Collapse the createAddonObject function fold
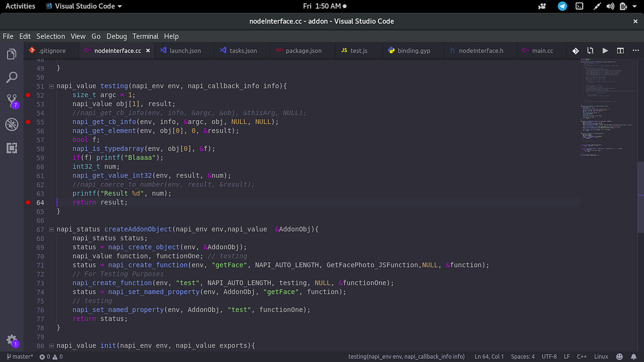The height and width of the screenshot is (362, 644). click(x=50, y=229)
